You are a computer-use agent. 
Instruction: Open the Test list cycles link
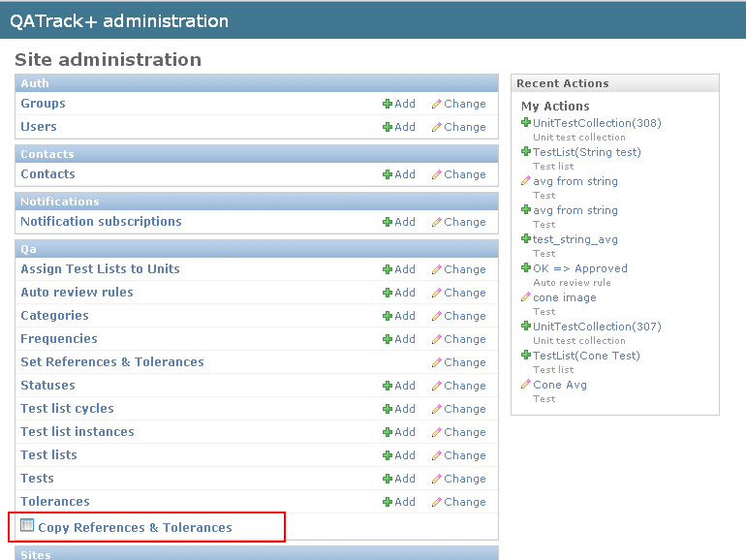click(67, 409)
